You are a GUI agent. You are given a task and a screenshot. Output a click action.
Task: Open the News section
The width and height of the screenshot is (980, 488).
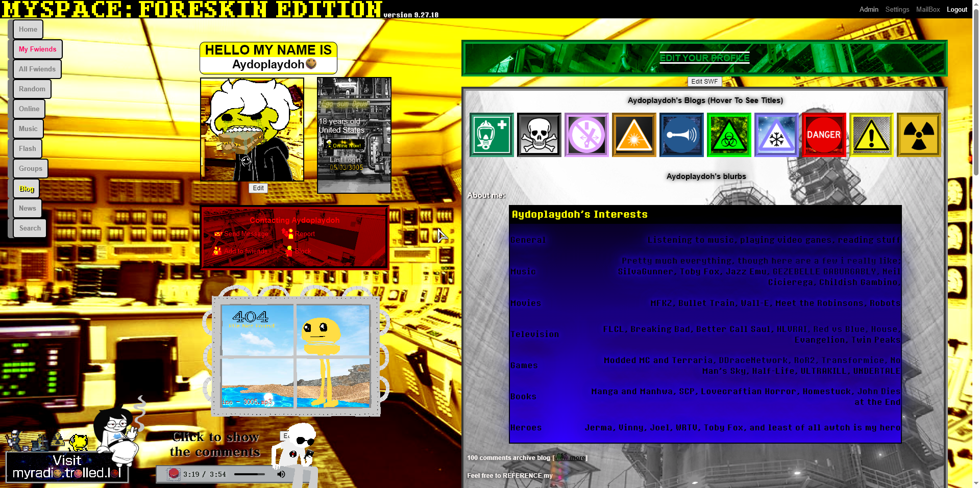[28, 208]
